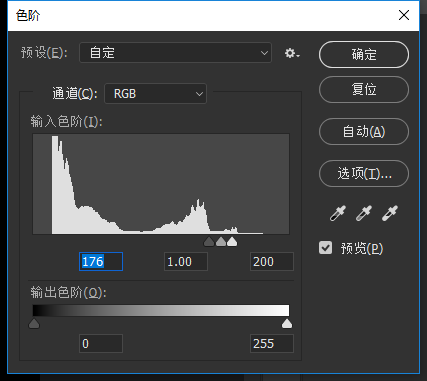427x381 pixels.
Task: Click the input shadow slider triangle
Action: [209, 241]
